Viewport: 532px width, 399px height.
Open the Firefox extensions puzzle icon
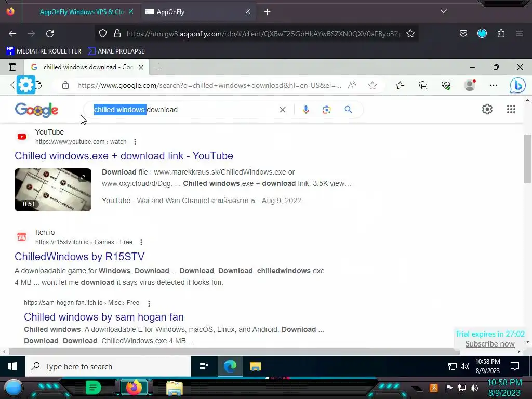coord(501,33)
